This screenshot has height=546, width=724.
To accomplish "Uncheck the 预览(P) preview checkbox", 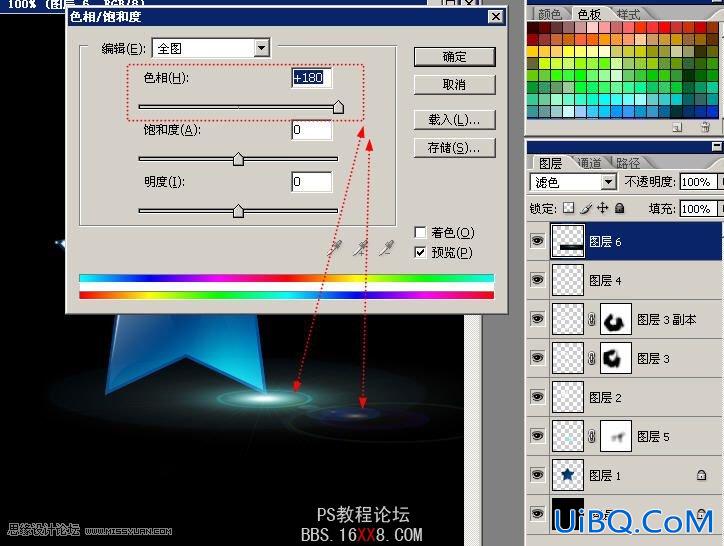I will click(420, 252).
